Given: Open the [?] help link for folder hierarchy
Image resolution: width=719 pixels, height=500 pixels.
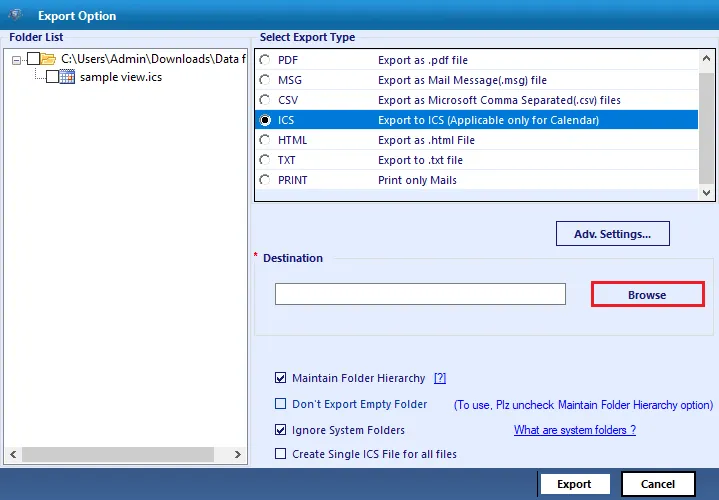Looking at the screenshot, I should (x=440, y=378).
